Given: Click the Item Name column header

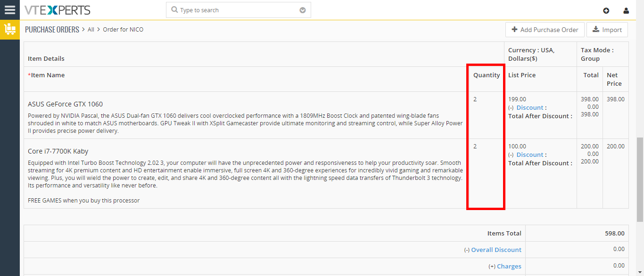Looking at the screenshot, I should (46, 75).
